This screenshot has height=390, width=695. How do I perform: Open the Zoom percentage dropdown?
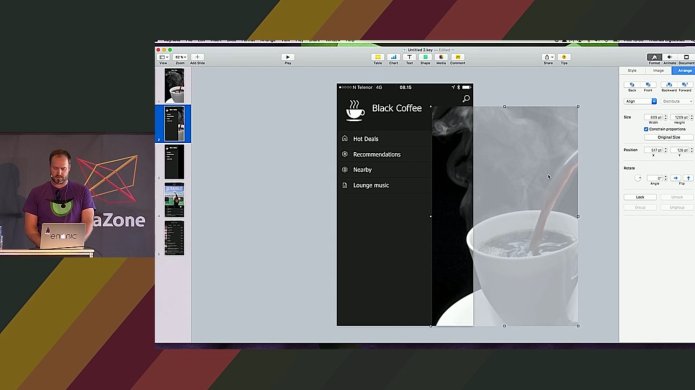pyautogui.click(x=180, y=57)
